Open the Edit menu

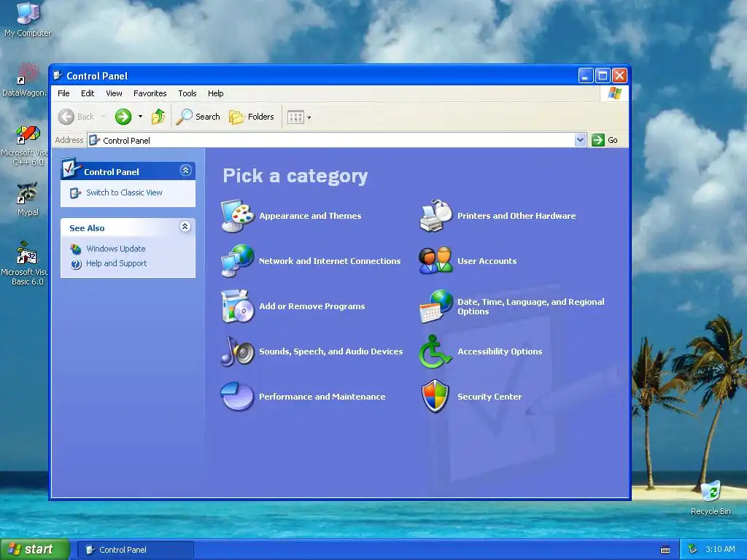pyautogui.click(x=88, y=93)
